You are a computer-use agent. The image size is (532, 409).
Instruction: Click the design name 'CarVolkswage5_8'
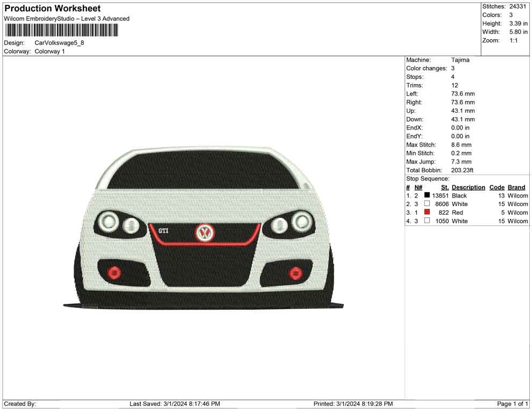click(59, 43)
